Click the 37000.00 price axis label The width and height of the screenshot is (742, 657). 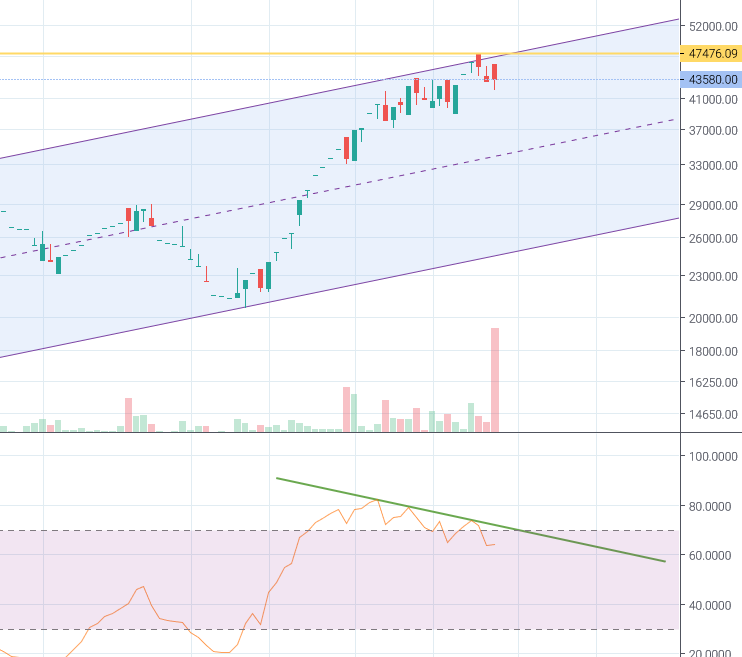pos(713,130)
